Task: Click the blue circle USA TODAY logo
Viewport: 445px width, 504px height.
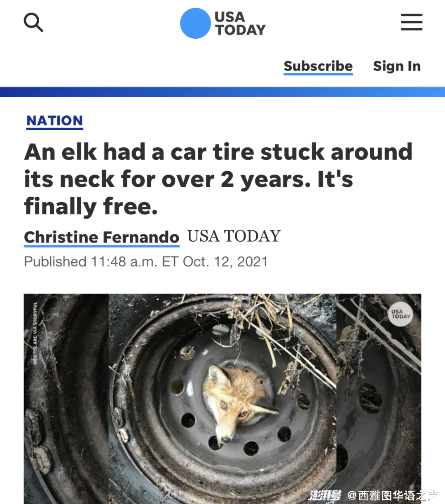Action: click(195, 23)
